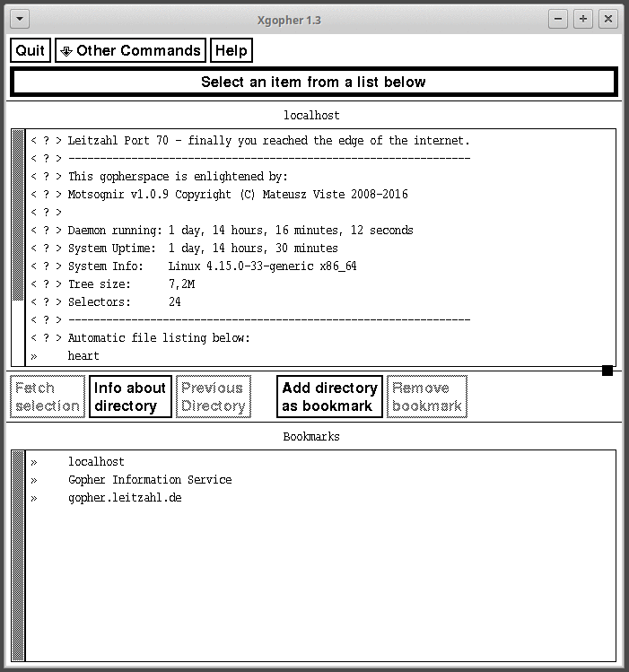
Task: Open the Other Commands dropdown menu
Action: point(130,50)
